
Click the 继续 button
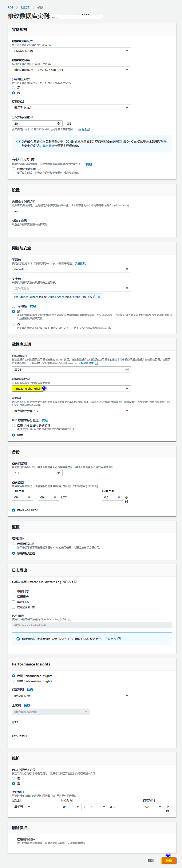coord(169,861)
